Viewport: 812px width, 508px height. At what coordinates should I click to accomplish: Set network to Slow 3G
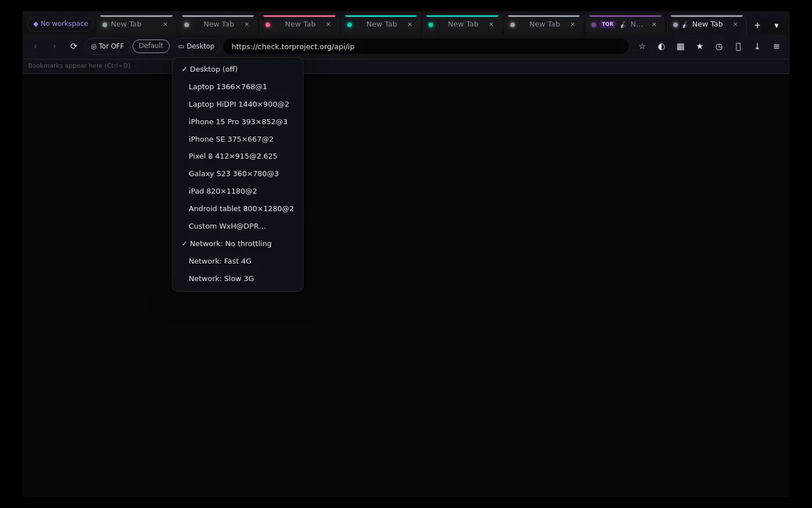(x=238, y=278)
